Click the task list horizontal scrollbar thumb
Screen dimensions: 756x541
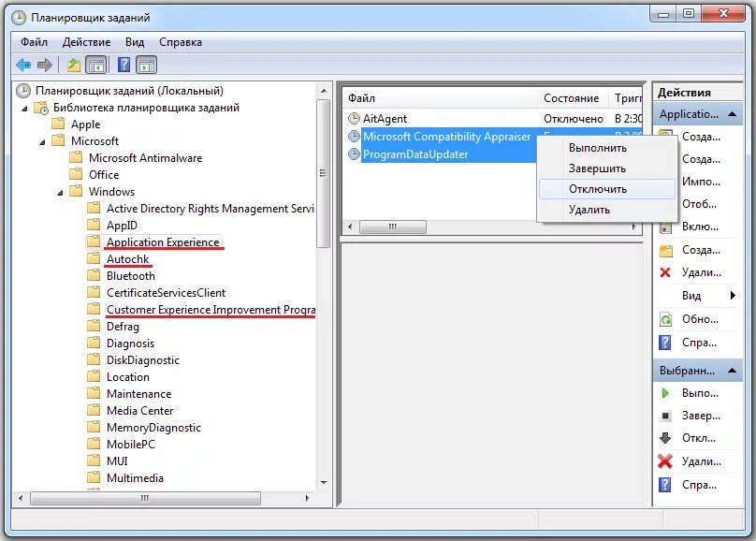pyautogui.click(x=393, y=227)
